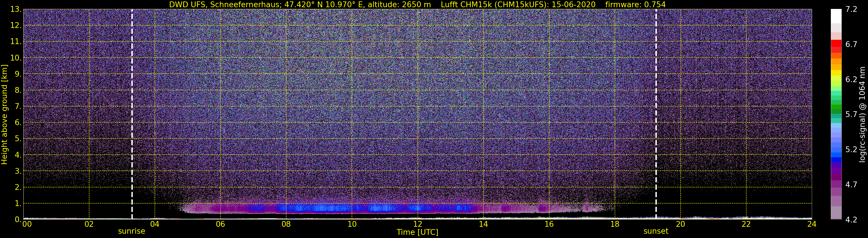Click the 'firmware: 0.754' text in title
Screen dimensions: 868x238
click(x=636, y=4)
